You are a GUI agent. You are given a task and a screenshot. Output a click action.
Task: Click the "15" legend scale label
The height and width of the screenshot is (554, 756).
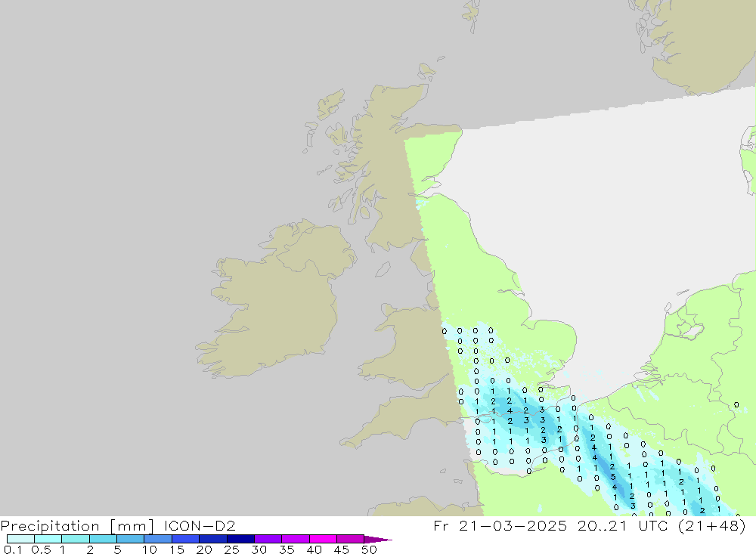177,549
